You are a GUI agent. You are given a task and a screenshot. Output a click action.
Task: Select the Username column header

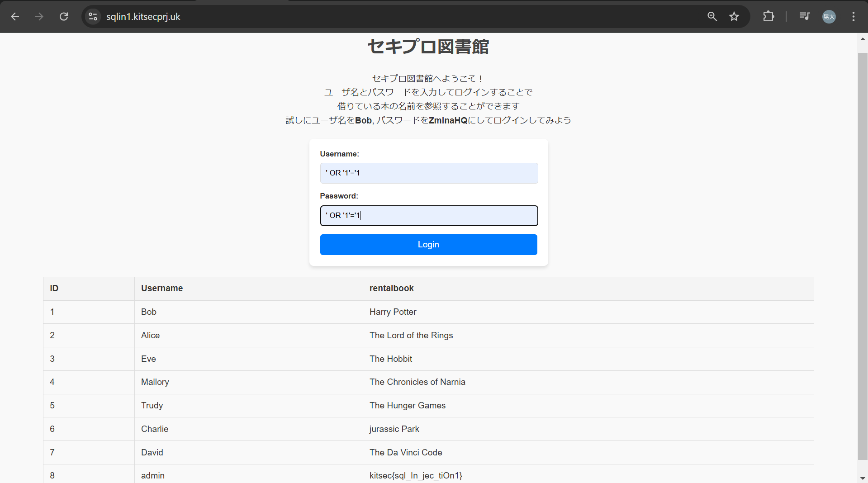(x=248, y=289)
